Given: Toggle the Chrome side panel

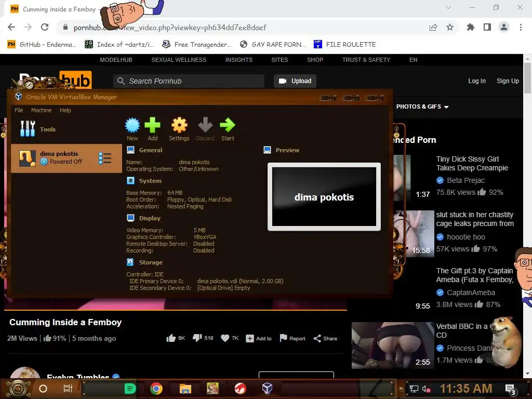Looking at the screenshot, I should (x=487, y=27).
